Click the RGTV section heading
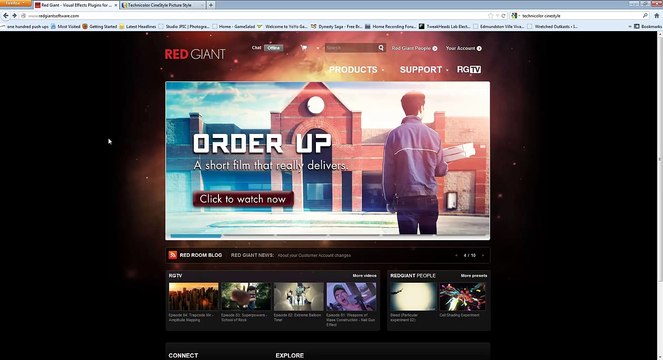The image size is (663, 360). coord(175,275)
